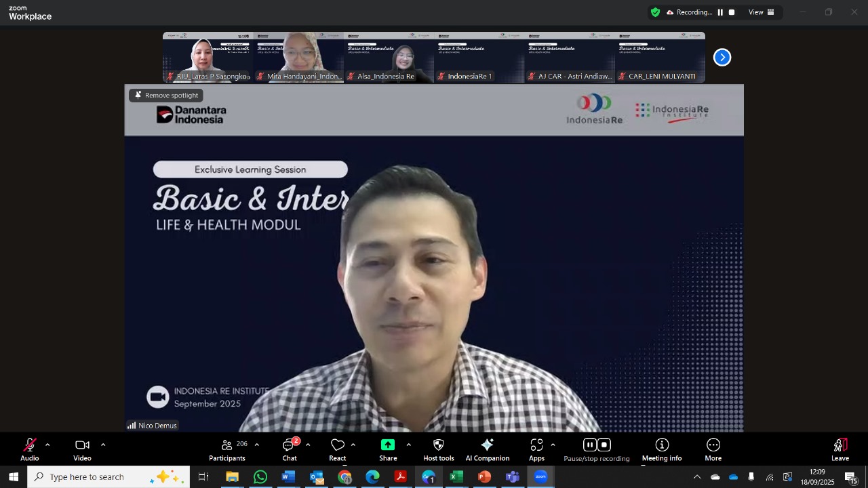Image resolution: width=868 pixels, height=488 pixels.
Task: Pause the recording in bottom toolbar
Action: 590,445
